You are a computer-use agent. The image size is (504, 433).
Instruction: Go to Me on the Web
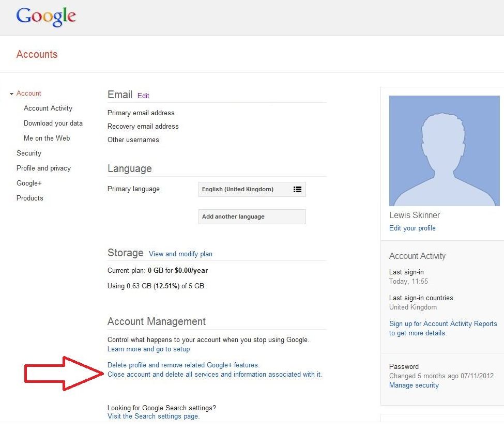(47, 138)
